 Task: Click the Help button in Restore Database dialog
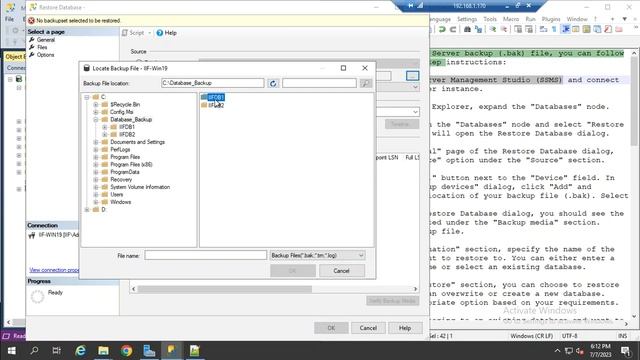point(405,328)
